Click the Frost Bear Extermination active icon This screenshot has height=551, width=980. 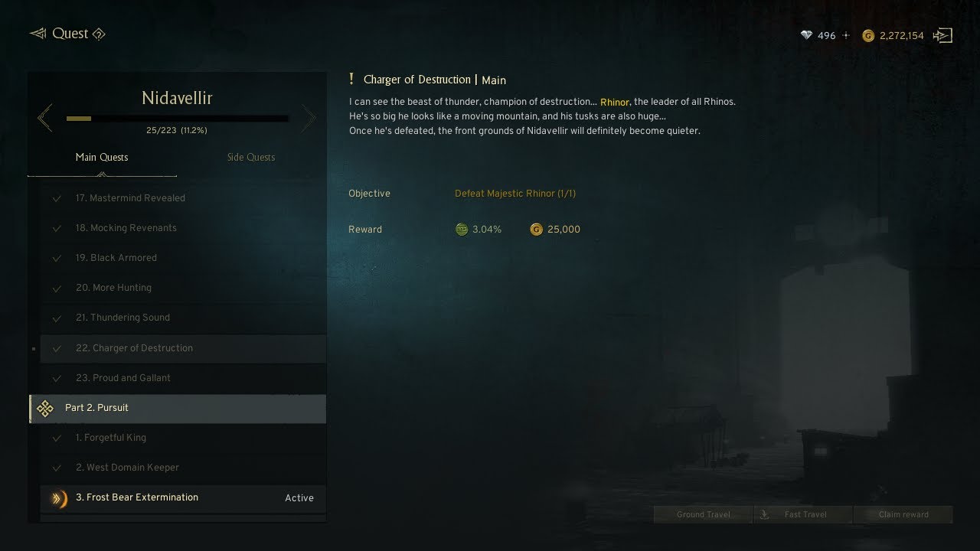click(x=59, y=499)
